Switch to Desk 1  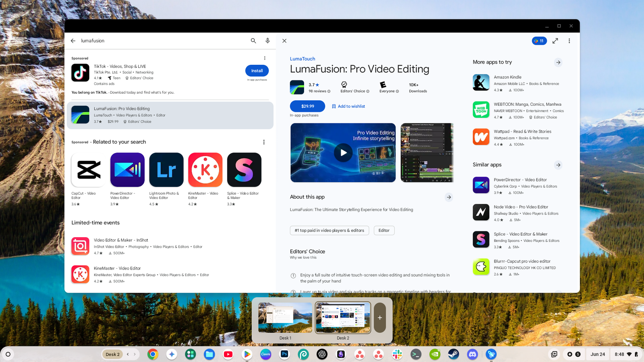[x=285, y=317]
